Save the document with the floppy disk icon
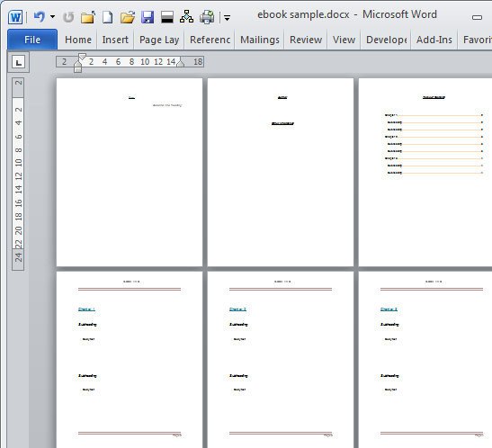The image size is (492, 448). (x=148, y=17)
